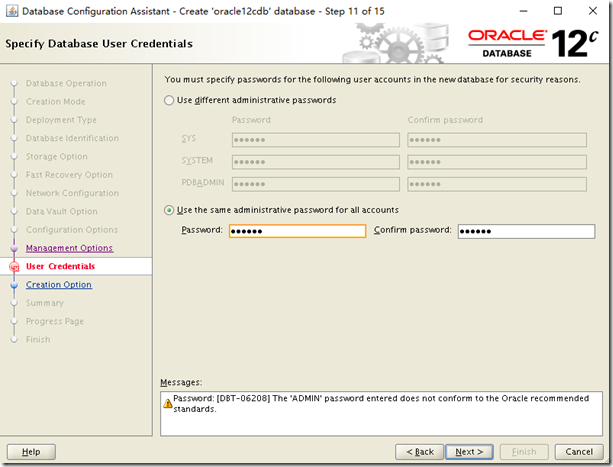Click the Password input field
613x467 pixels.
pyautogui.click(x=298, y=231)
